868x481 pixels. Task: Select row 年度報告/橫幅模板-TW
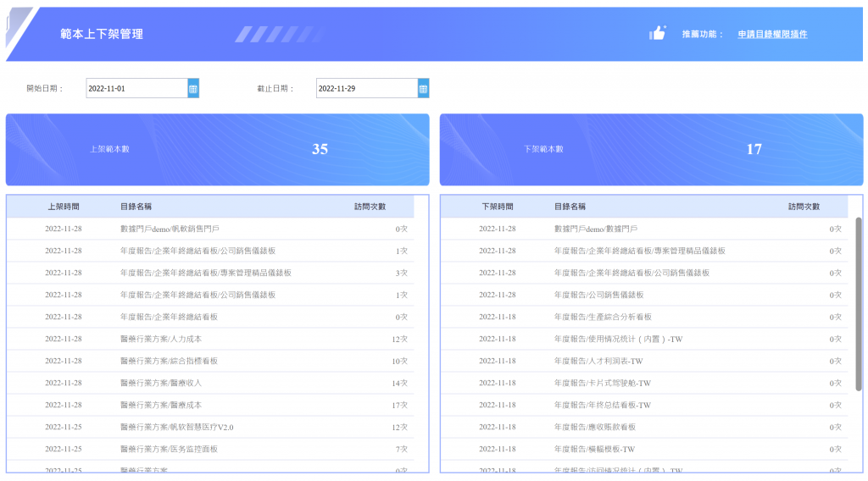(644, 450)
